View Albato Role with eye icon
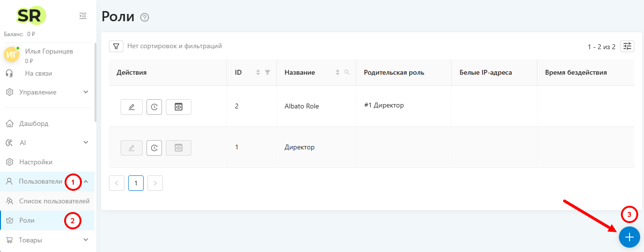Image resolution: width=644 pixels, height=252 pixels. (178, 107)
